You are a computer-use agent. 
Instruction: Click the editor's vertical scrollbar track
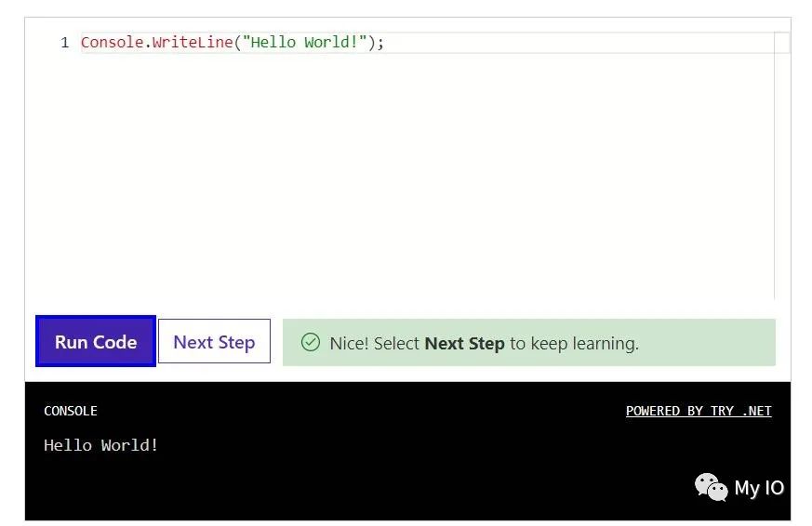pos(782,165)
